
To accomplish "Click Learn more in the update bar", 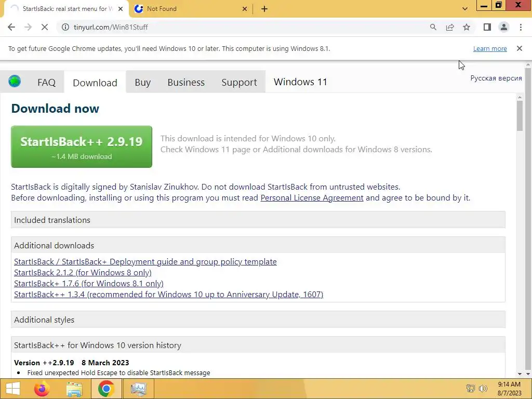I will click(490, 48).
